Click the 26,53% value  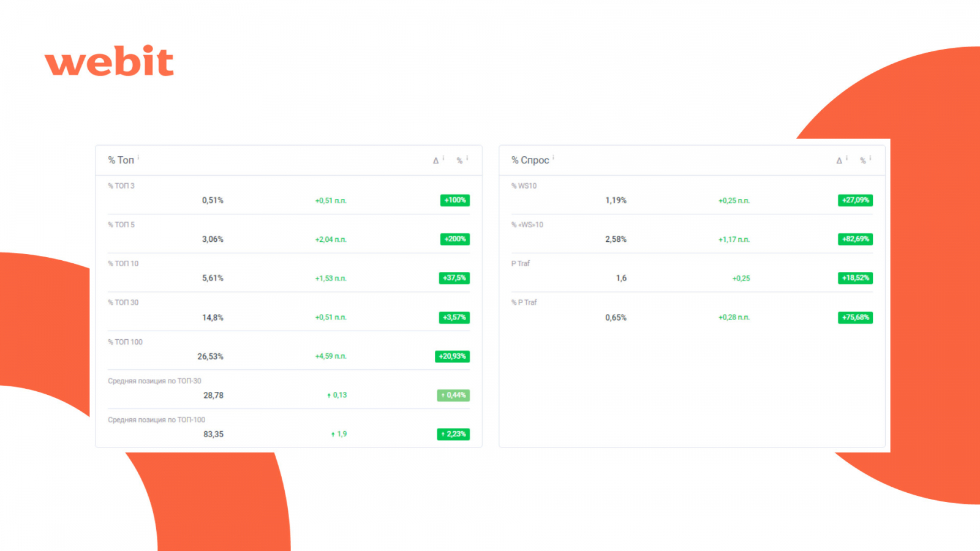click(210, 356)
